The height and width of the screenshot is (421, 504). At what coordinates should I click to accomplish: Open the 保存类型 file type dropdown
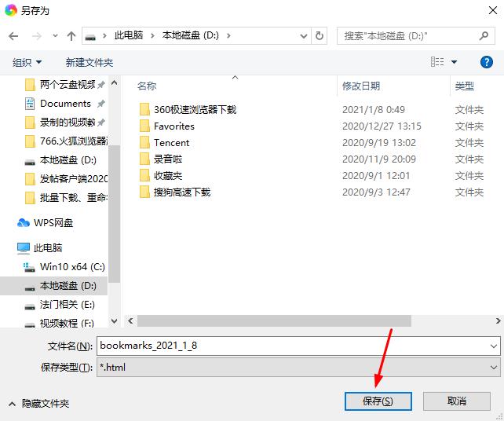tap(493, 368)
